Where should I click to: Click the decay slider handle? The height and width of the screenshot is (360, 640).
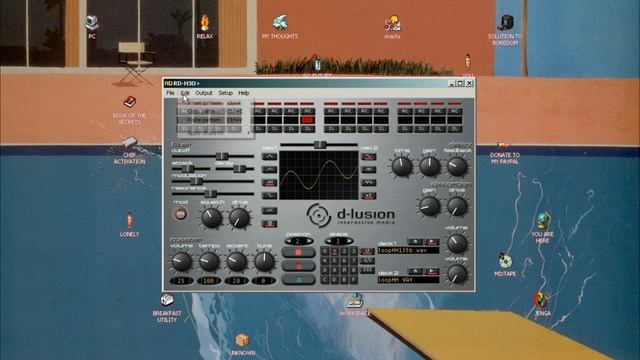click(x=239, y=168)
